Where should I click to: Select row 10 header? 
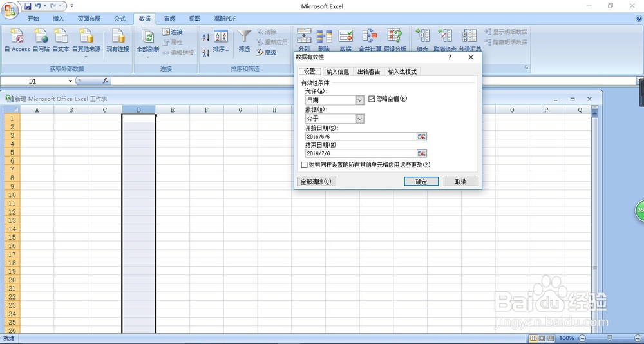pyautogui.click(x=12, y=195)
